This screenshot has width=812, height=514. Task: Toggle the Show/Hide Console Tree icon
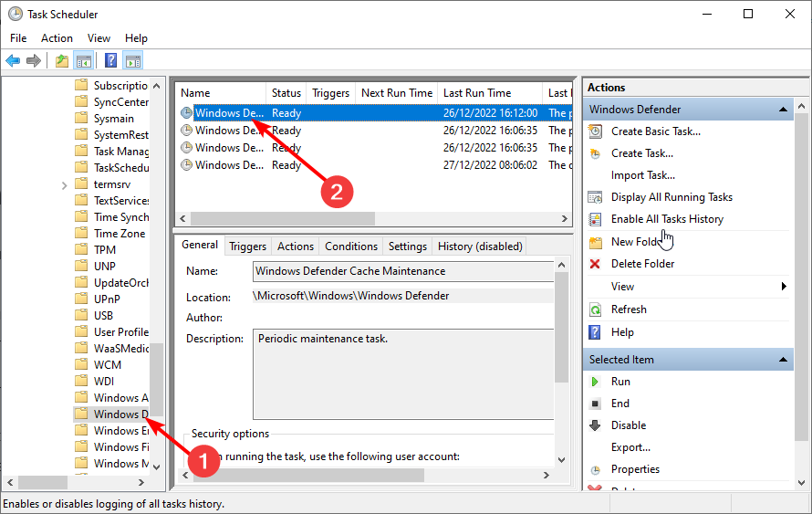click(x=84, y=61)
